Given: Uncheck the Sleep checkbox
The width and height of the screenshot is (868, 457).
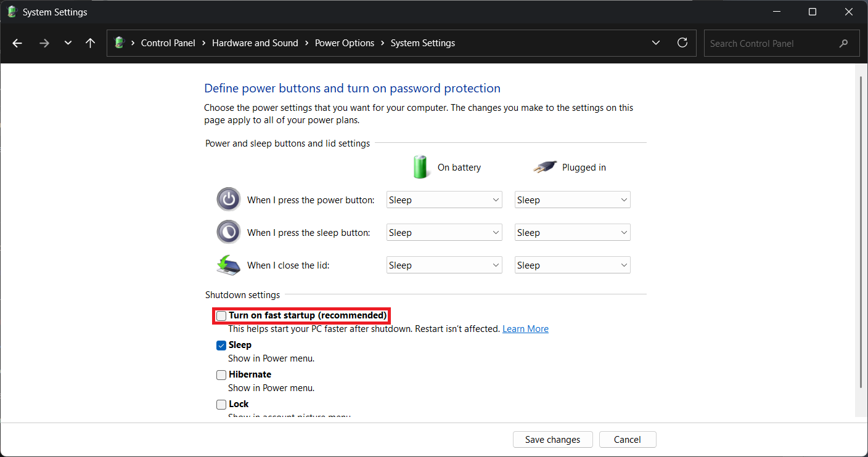Looking at the screenshot, I should [221, 346].
